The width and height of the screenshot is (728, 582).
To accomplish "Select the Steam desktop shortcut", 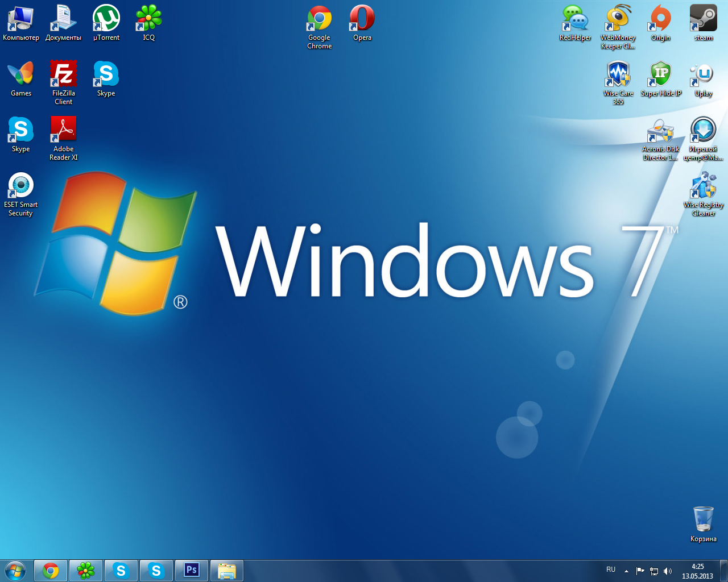I will (704, 23).
